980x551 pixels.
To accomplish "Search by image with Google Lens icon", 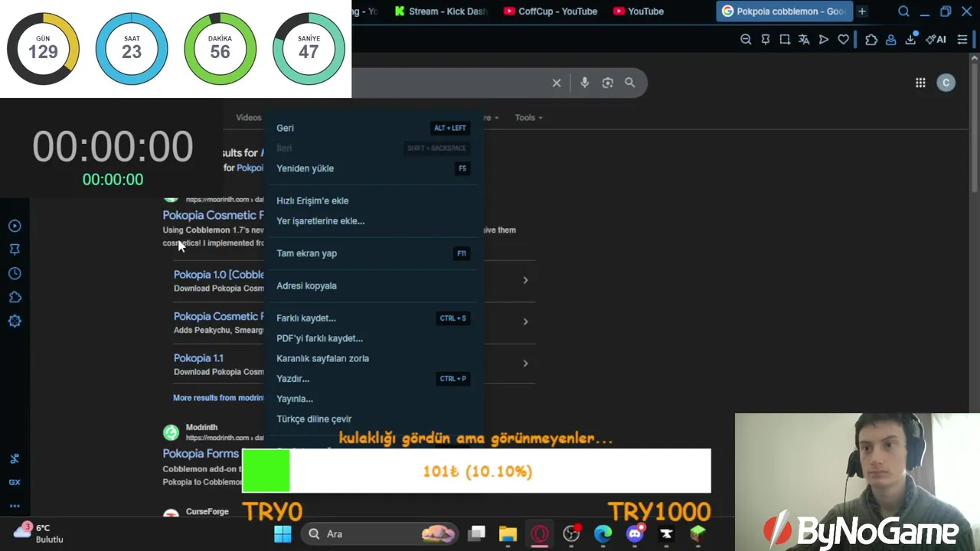I will [x=608, y=83].
